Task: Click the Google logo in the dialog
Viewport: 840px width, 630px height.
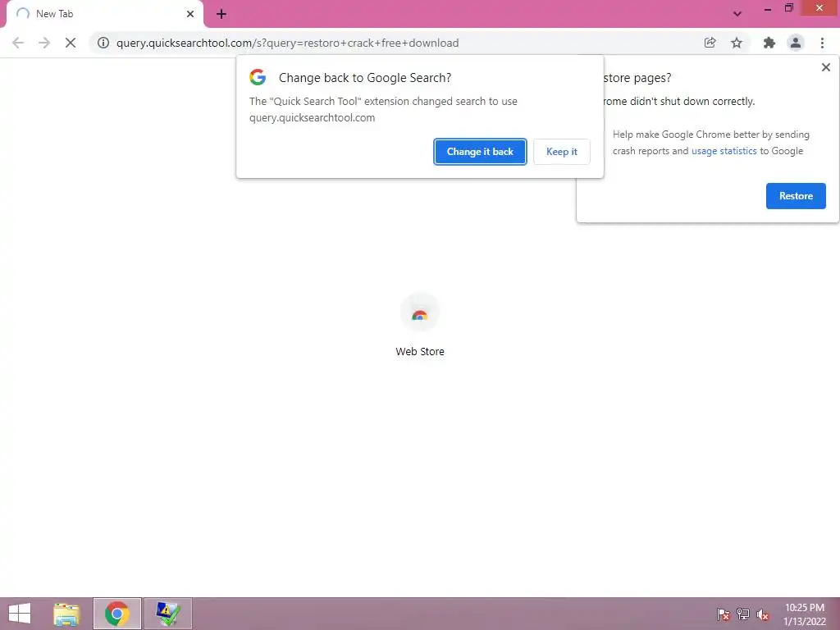Action: click(x=258, y=77)
